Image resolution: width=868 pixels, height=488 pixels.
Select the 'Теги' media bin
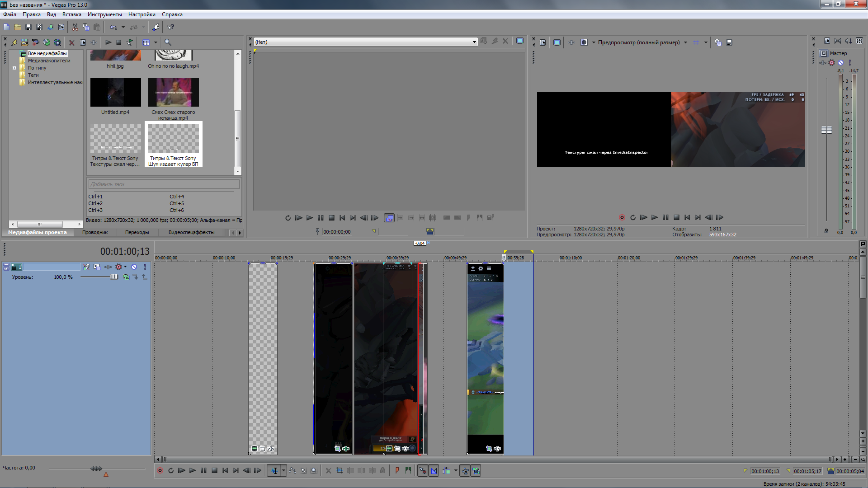pyautogui.click(x=33, y=75)
